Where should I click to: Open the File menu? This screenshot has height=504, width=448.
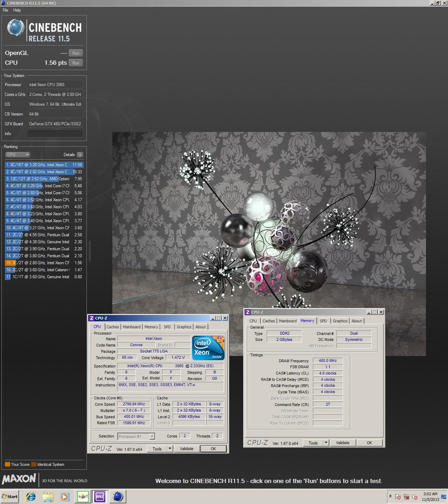click(x=6, y=10)
